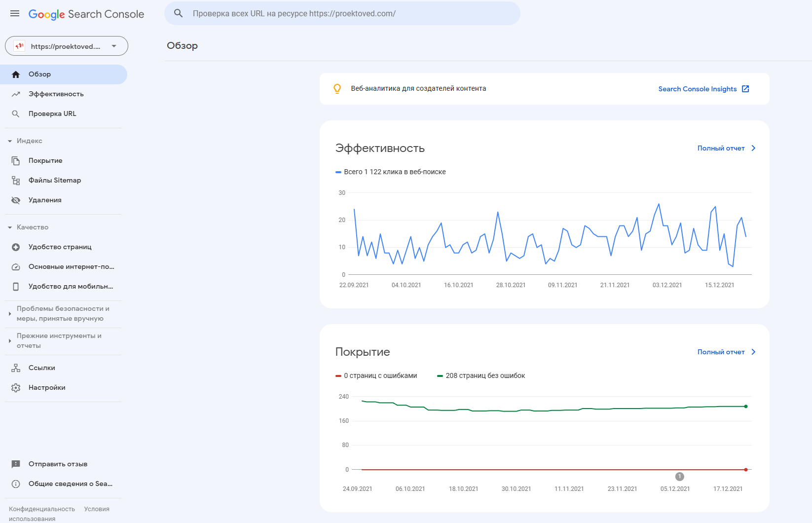Open Settings gear icon in sidebar
This screenshot has width=812, height=523.
point(16,388)
